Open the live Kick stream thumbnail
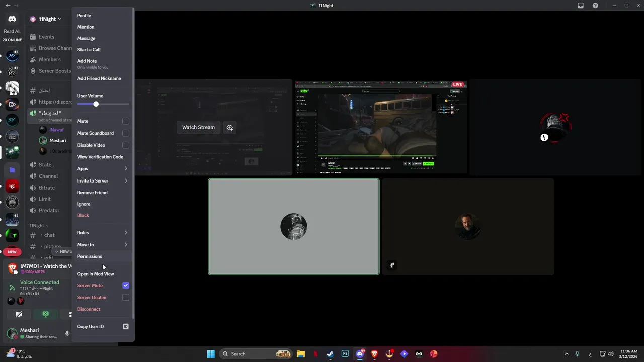 pos(381,128)
